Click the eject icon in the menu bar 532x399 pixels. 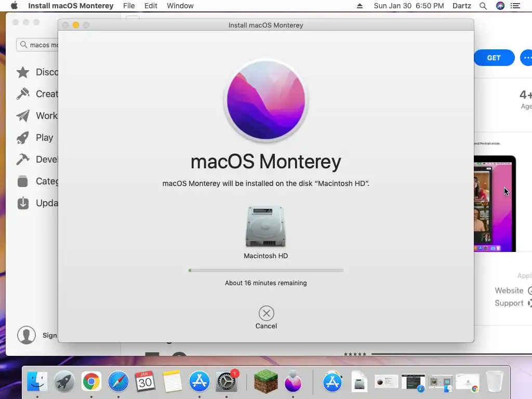[360, 6]
